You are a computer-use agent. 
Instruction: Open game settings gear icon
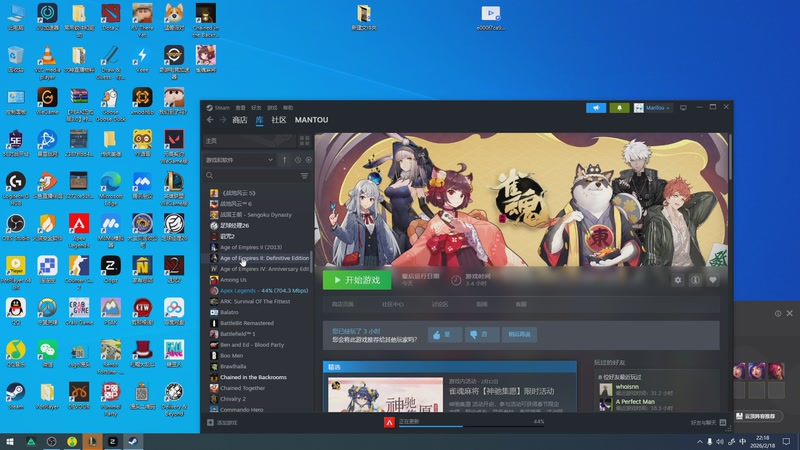point(678,280)
